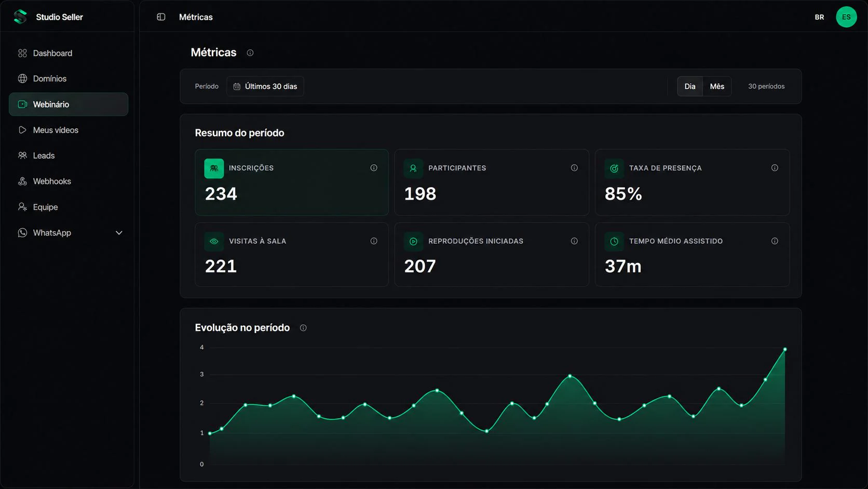Click info icon on Participantes card
This screenshot has width=868, height=489.
pos(574,168)
